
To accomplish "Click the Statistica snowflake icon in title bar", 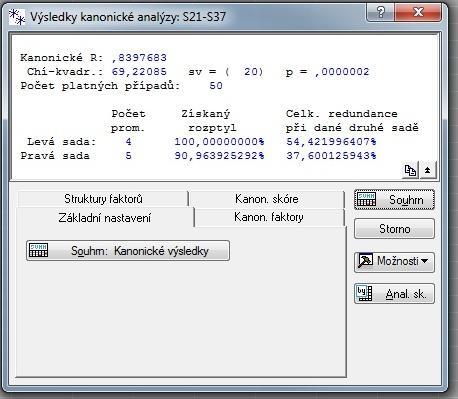I will pos(17,17).
